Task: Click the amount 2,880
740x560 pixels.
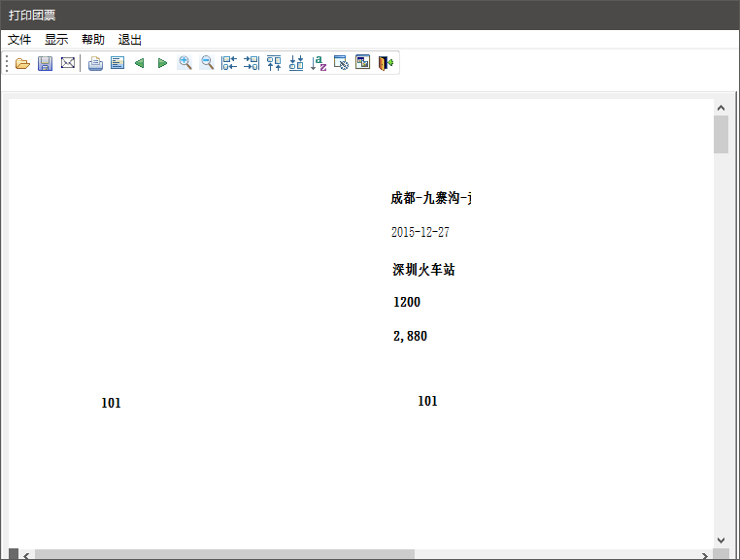Action: pyautogui.click(x=410, y=336)
